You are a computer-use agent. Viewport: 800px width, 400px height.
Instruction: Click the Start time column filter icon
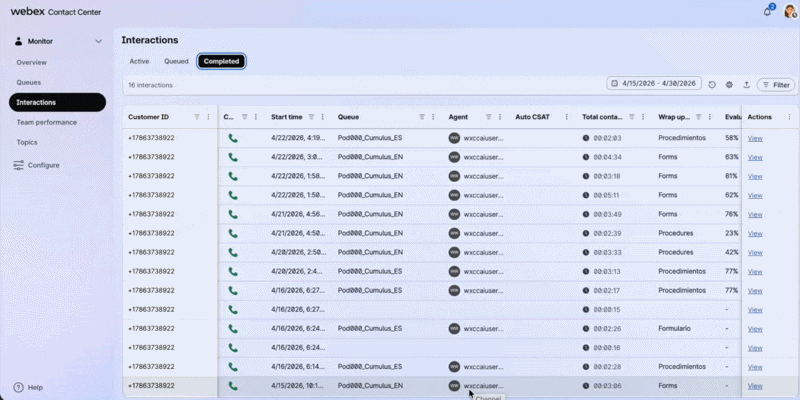[x=311, y=117]
